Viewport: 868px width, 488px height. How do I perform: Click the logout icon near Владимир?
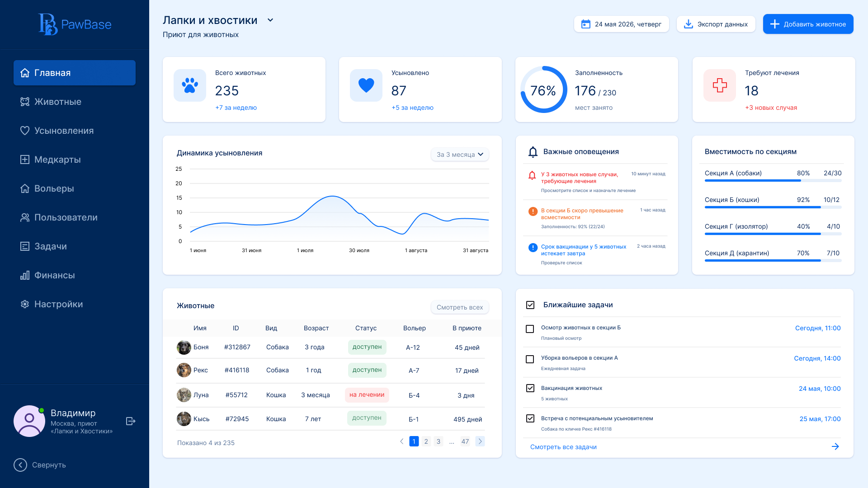(130, 421)
